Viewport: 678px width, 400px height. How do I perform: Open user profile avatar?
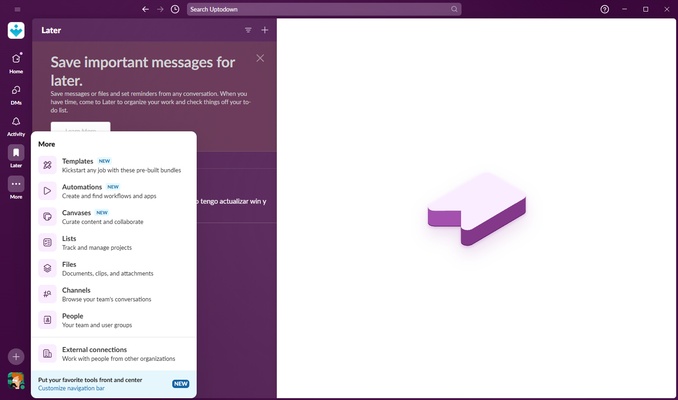click(x=16, y=381)
